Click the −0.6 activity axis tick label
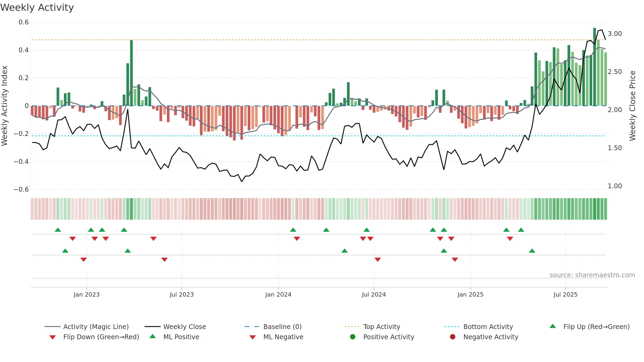This screenshot has height=362, width=644. (x=21, y=189)
